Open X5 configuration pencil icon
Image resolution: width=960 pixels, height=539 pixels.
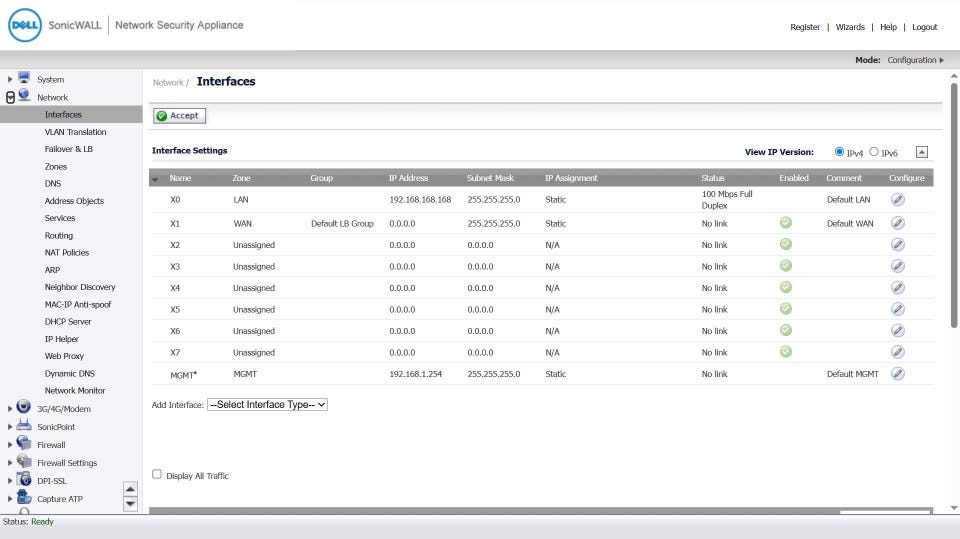pos(898,309)
